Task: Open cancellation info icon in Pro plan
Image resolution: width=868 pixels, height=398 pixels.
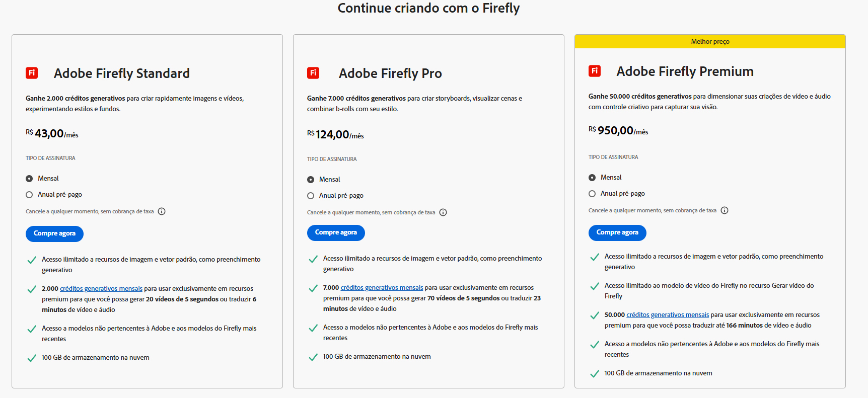Action: (443, 212)
